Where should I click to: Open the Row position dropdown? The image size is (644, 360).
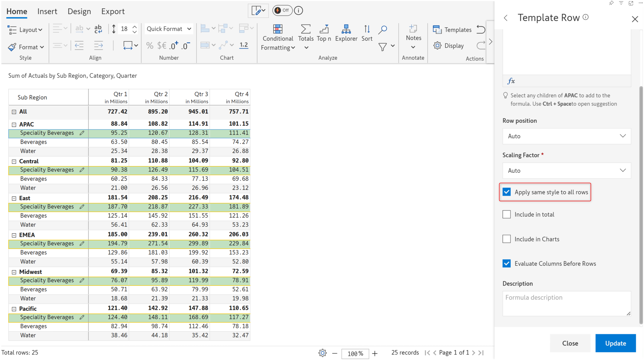click(x=566, y=136)
